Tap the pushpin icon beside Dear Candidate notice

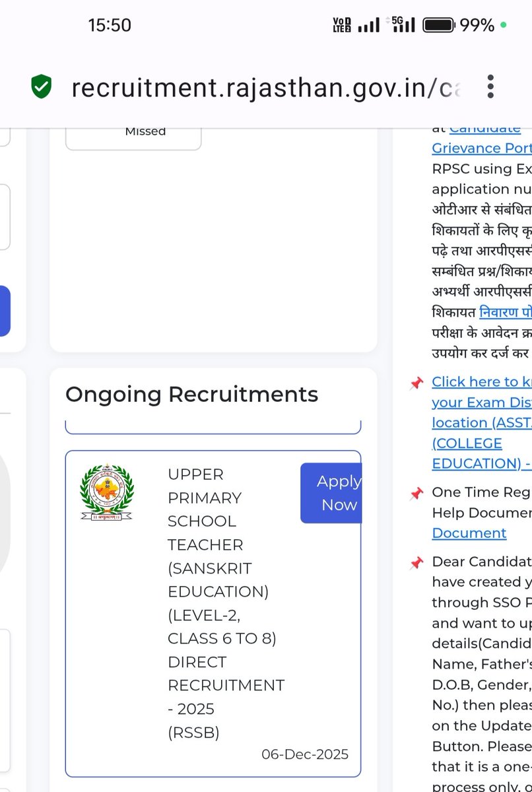coord(416,563)
